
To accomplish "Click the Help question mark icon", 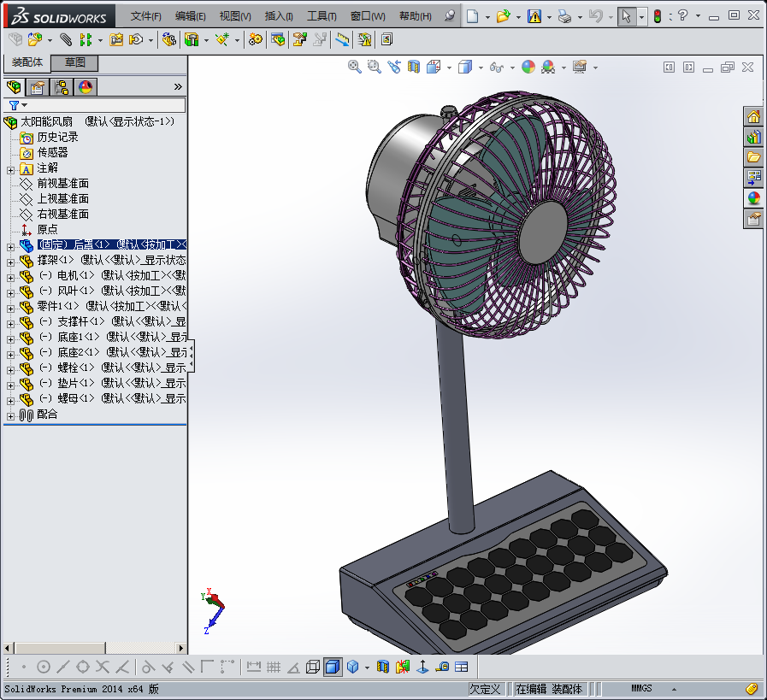I will pos(683,16).
